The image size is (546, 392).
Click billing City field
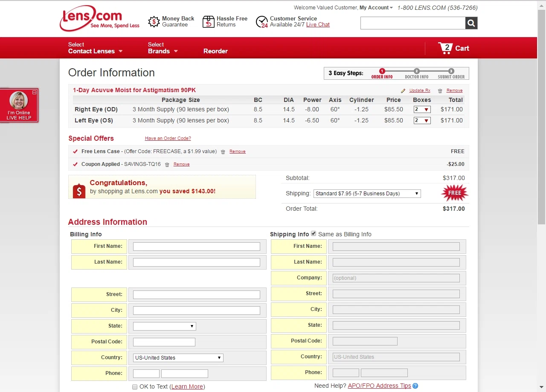coord(197,311)
